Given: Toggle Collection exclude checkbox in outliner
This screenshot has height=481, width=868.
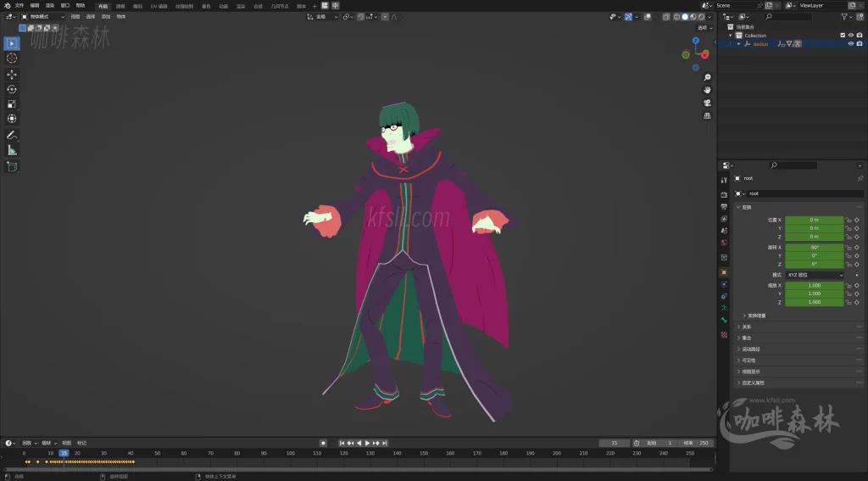Looking at the screenshot, I should (x=843, y=36).
